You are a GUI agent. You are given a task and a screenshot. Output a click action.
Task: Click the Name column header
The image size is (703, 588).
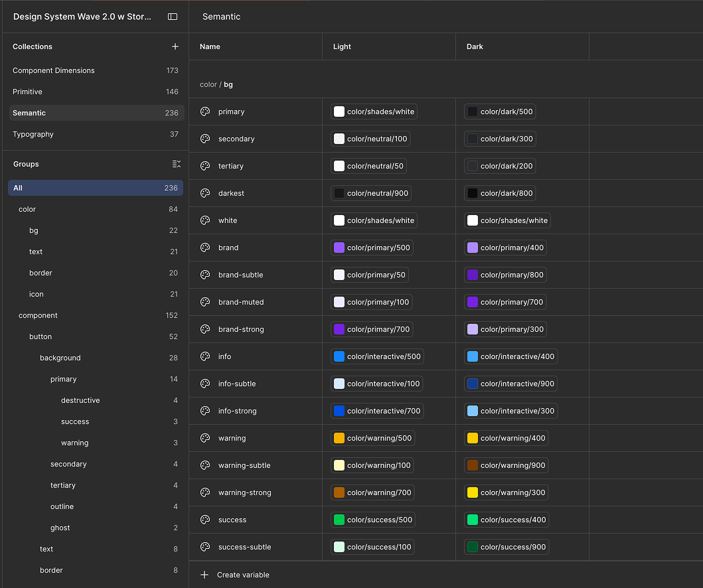pyautogui.click(x=256, y=46)
